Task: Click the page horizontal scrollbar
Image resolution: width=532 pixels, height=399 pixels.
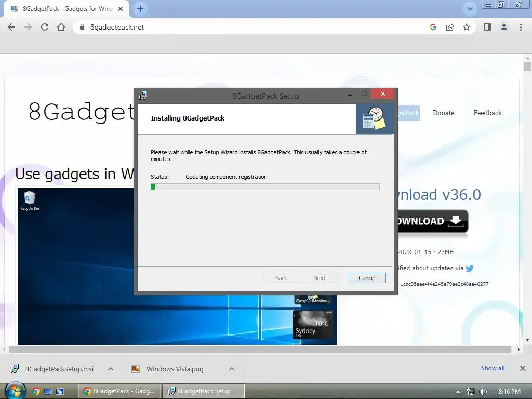Action: coord(260,350)
